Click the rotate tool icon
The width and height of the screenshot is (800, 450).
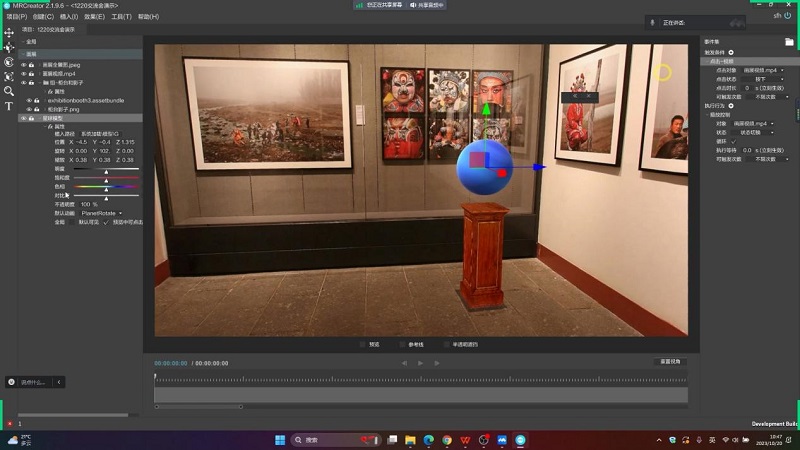(9, 62)
